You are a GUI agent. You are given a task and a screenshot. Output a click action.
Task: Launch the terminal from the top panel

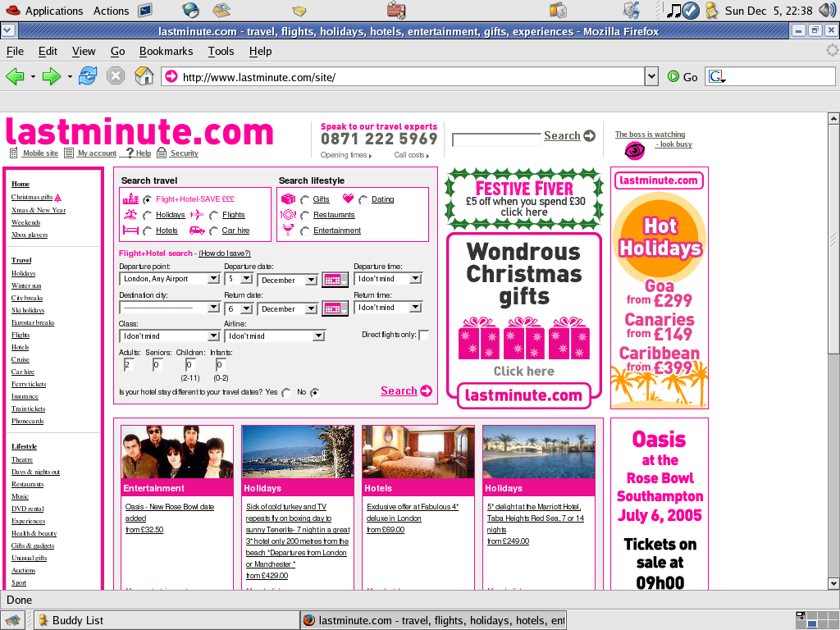[144, 10]
